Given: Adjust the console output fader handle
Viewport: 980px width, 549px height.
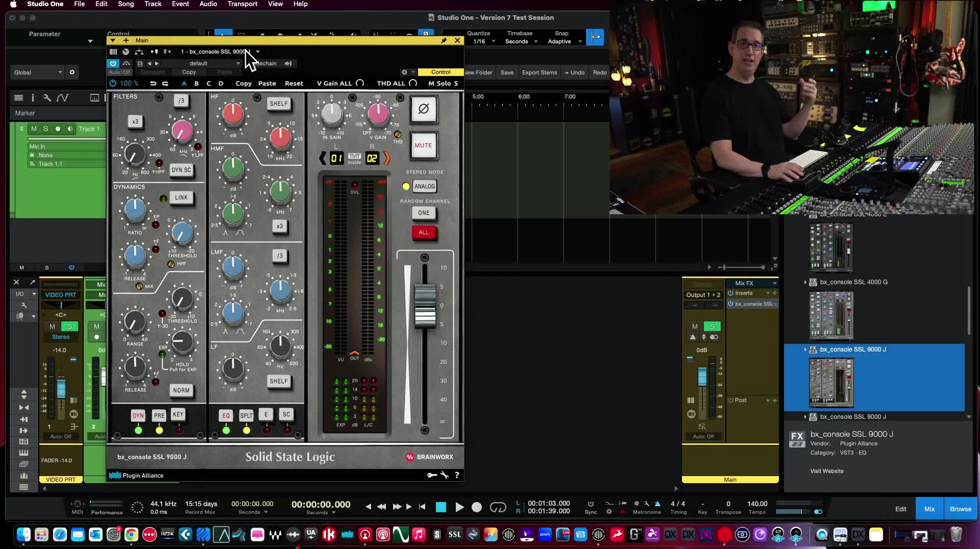Looking at the screenshot, I should coord(425,305).
